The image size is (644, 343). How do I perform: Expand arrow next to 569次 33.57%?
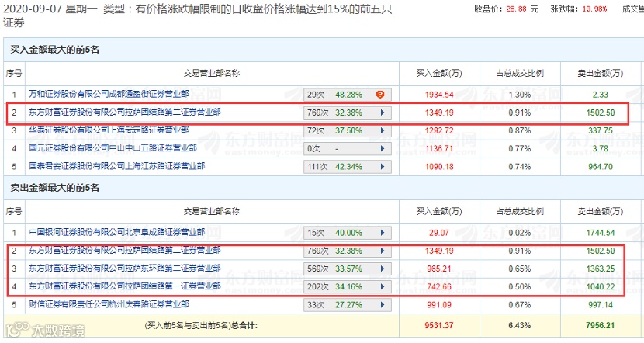pyautogui.click(x=383, y=269)
